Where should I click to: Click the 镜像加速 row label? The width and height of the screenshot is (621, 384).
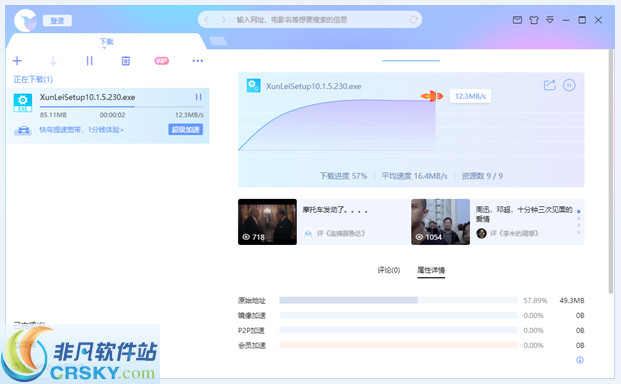click(251, 316)
